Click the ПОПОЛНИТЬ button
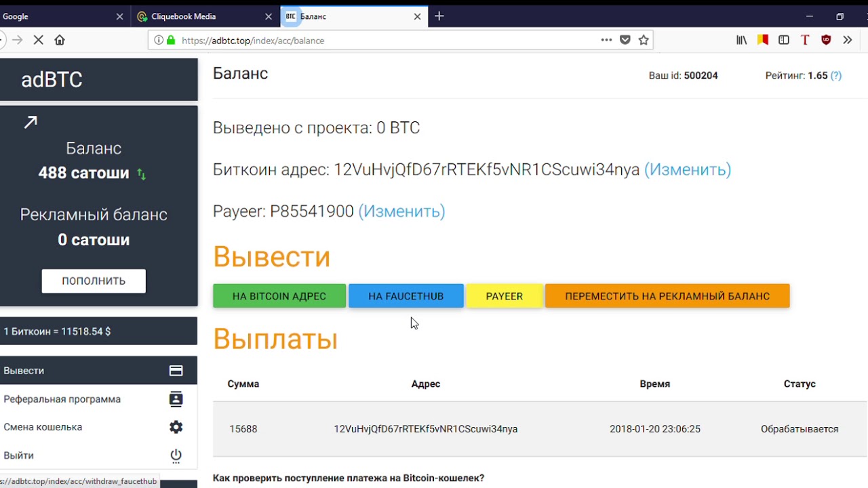The width and height of the screenshot is (868, 488). click(94, 281)
